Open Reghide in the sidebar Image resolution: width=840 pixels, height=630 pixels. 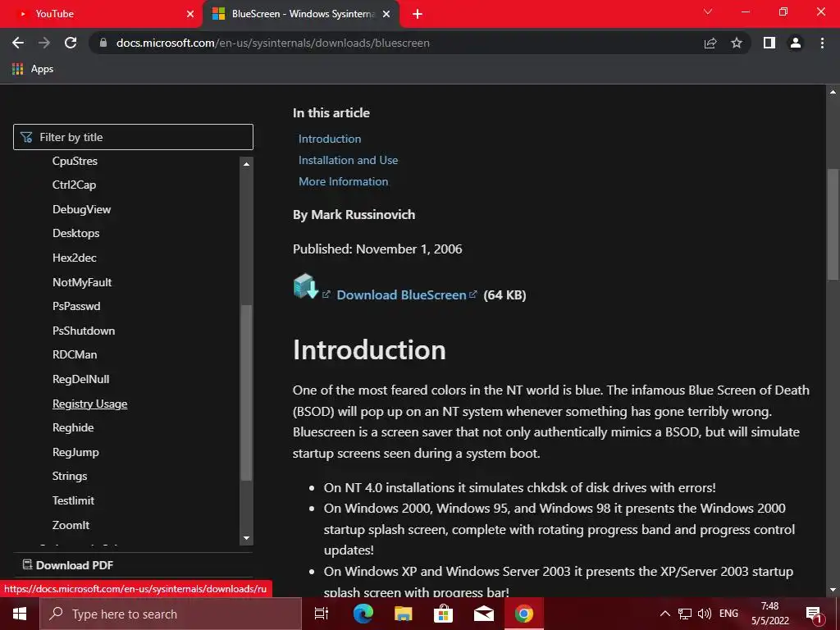[73, 427]
